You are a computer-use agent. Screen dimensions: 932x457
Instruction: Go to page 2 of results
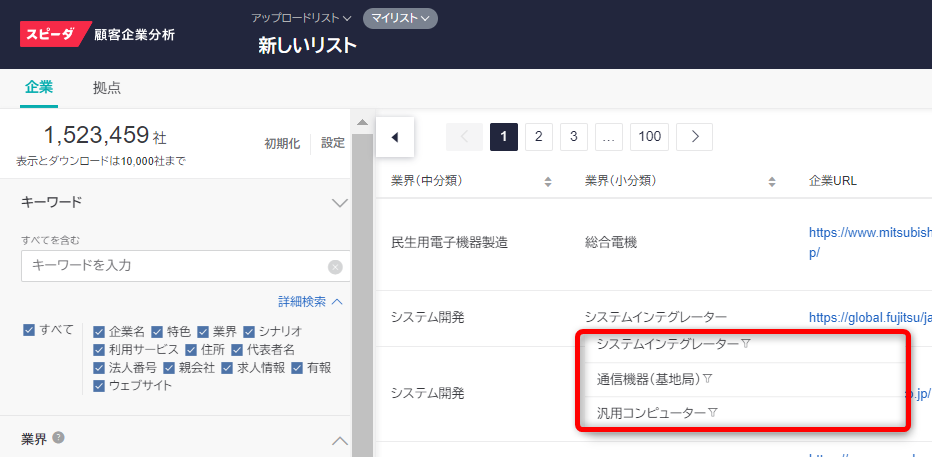coord(538,137)
